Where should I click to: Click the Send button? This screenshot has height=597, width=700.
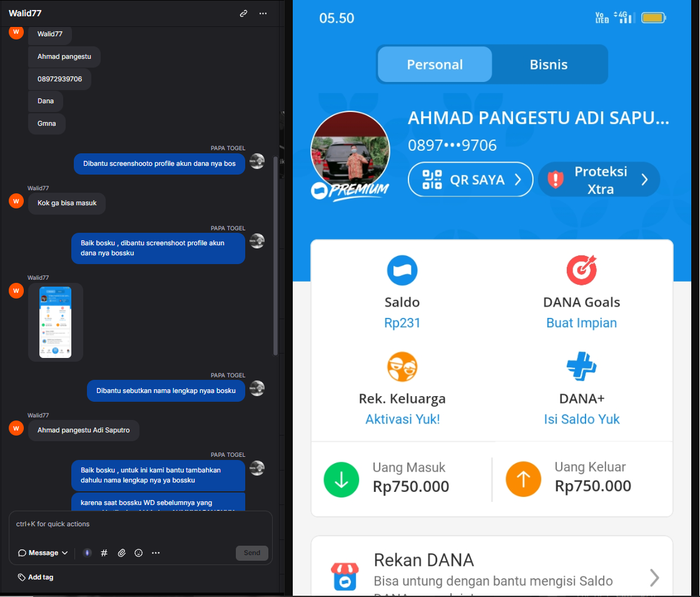[251, 553]
